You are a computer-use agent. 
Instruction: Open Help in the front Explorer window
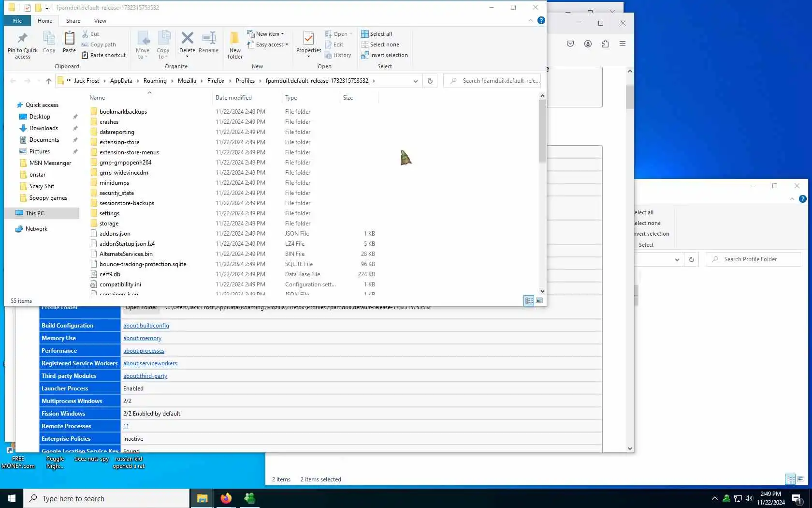coord(541,20)
